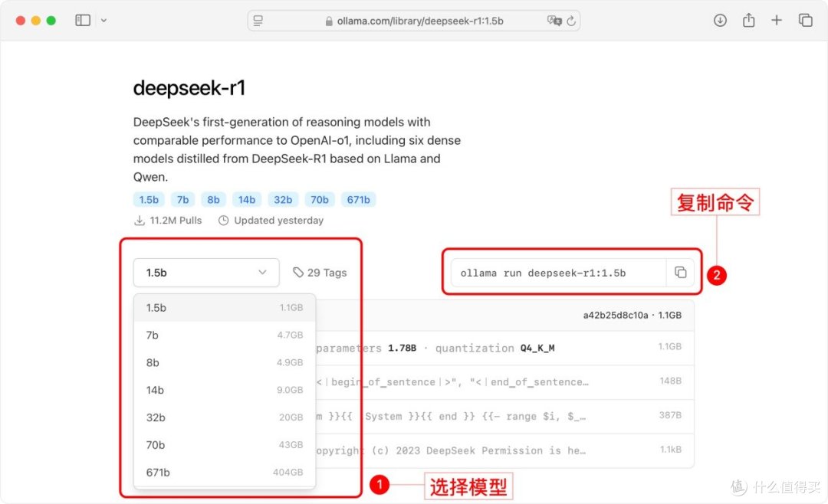Toggle the Safari sidebar icon

[83, 21]
